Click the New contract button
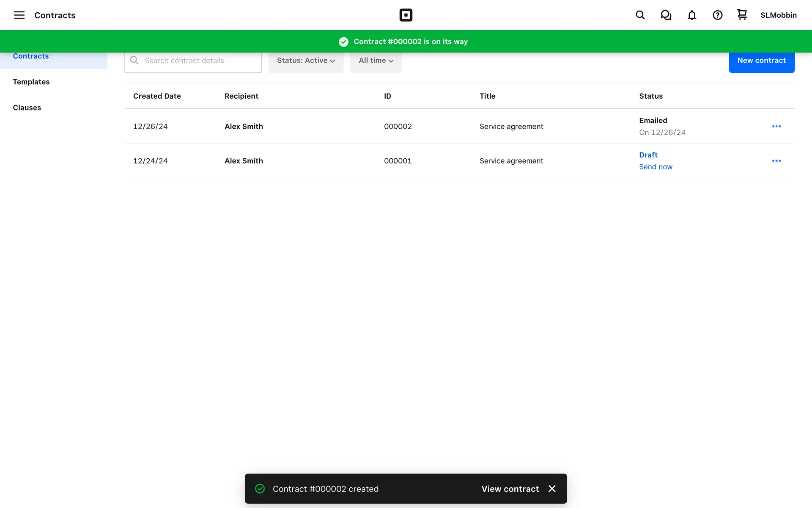The width and height of the screenshot is (812, 508). pyautogui.click(x=761, y=61)
